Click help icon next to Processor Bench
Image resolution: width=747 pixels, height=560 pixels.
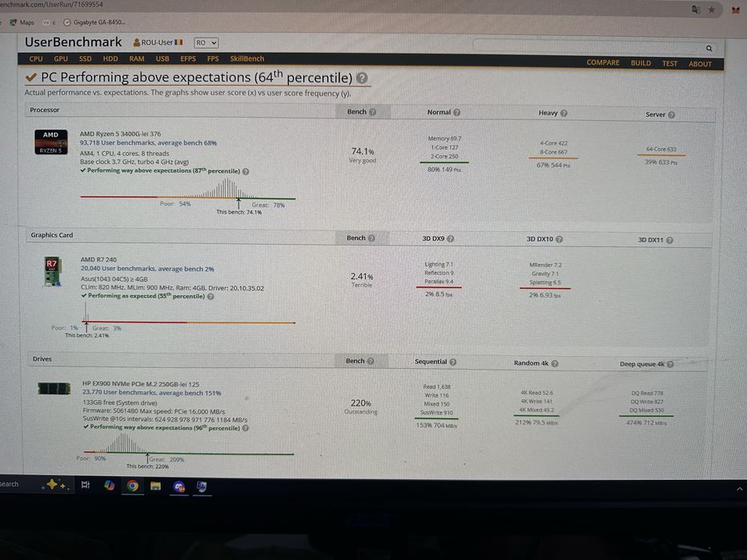pos(372,112)
